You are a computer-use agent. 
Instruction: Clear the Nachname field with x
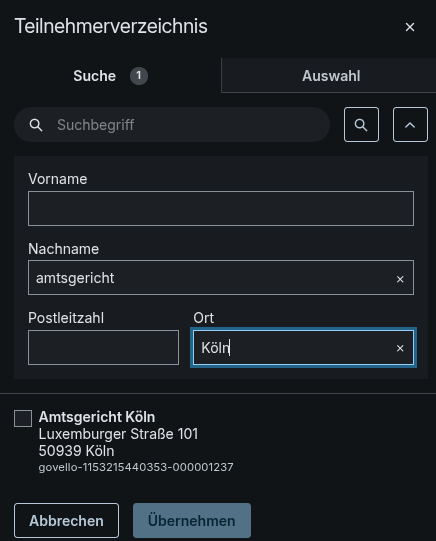pos(400,279)
